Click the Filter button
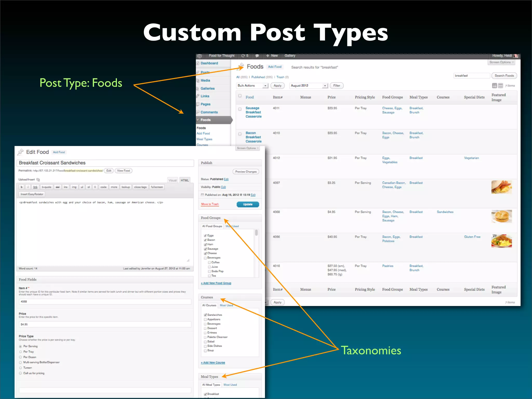Viewport: 532px width, 399px height. coord(337,85)
